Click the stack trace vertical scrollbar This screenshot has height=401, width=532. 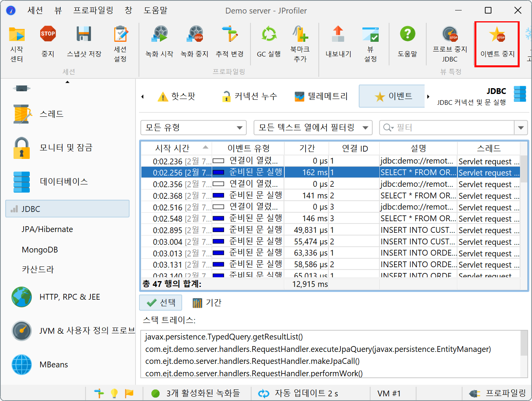524,354
